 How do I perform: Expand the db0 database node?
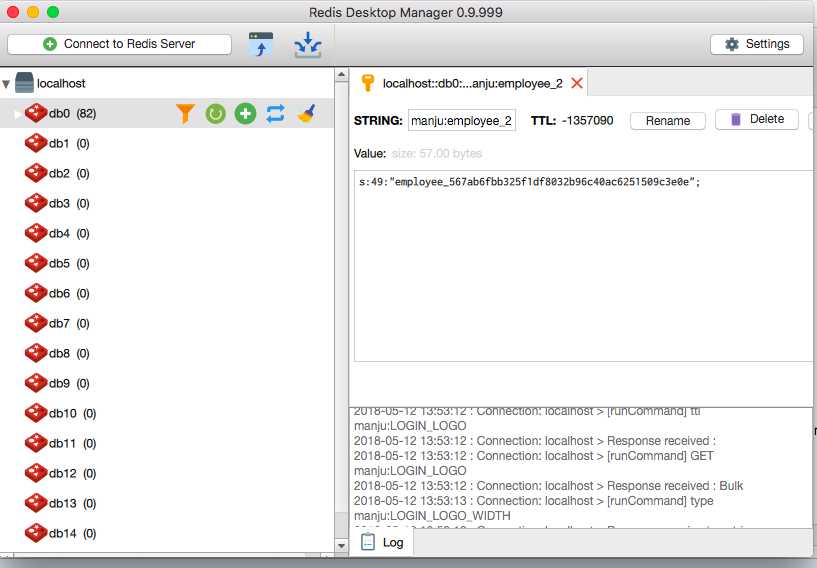[x=17, y=114]
